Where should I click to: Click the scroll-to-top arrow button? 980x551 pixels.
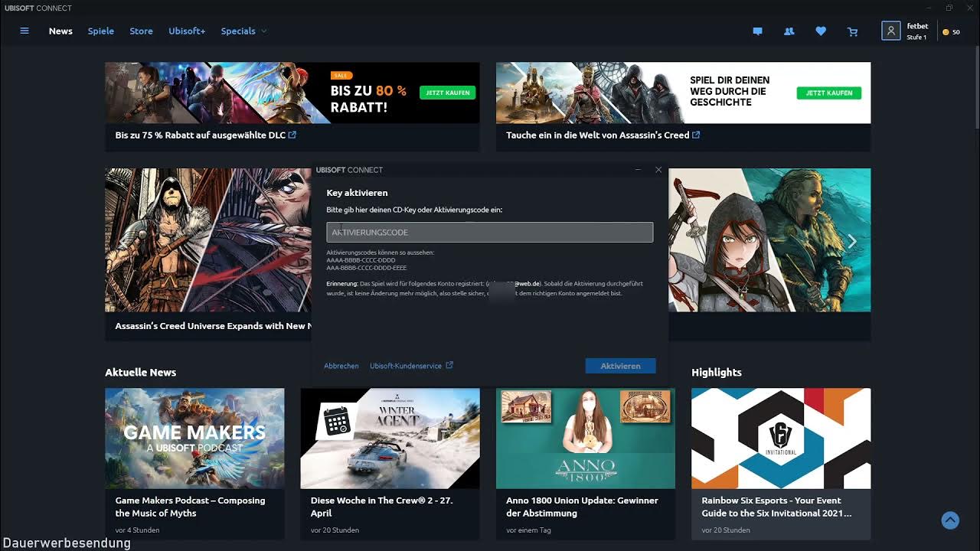pos(950,520)
